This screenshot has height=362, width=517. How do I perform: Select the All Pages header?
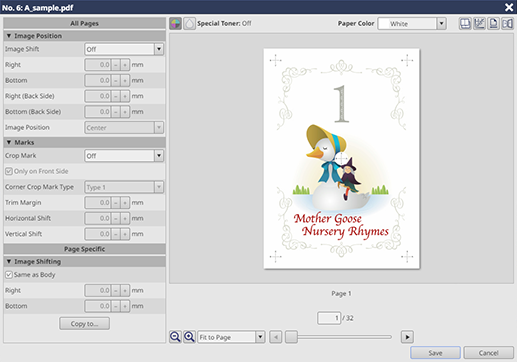(84, 23)
